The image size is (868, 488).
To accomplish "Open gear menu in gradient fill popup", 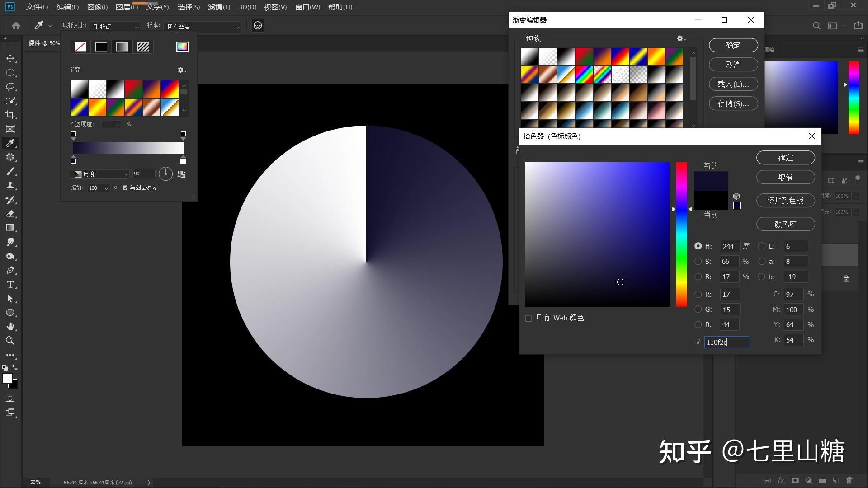I will point(181,70).
